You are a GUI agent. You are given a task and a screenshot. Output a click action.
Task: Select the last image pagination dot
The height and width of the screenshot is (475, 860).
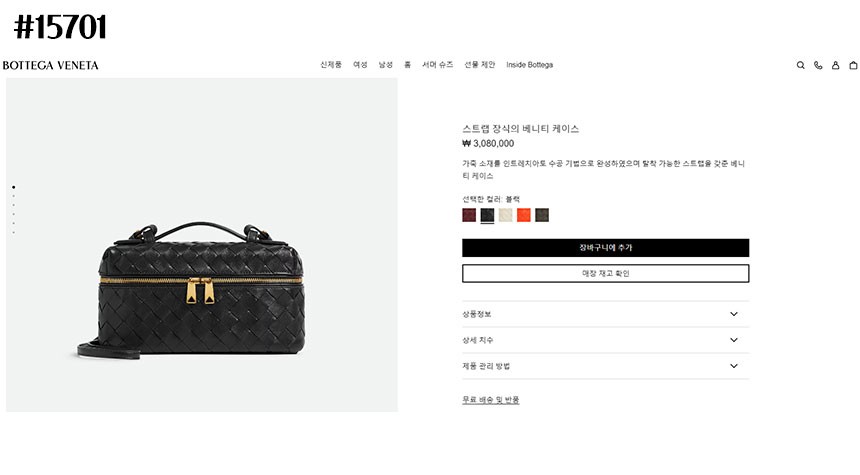(x=13, y=233)
